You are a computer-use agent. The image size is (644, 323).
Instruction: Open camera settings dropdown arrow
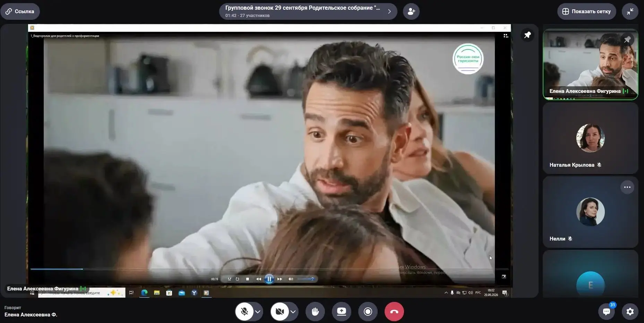pyautogui.click(x=293, y=312)
